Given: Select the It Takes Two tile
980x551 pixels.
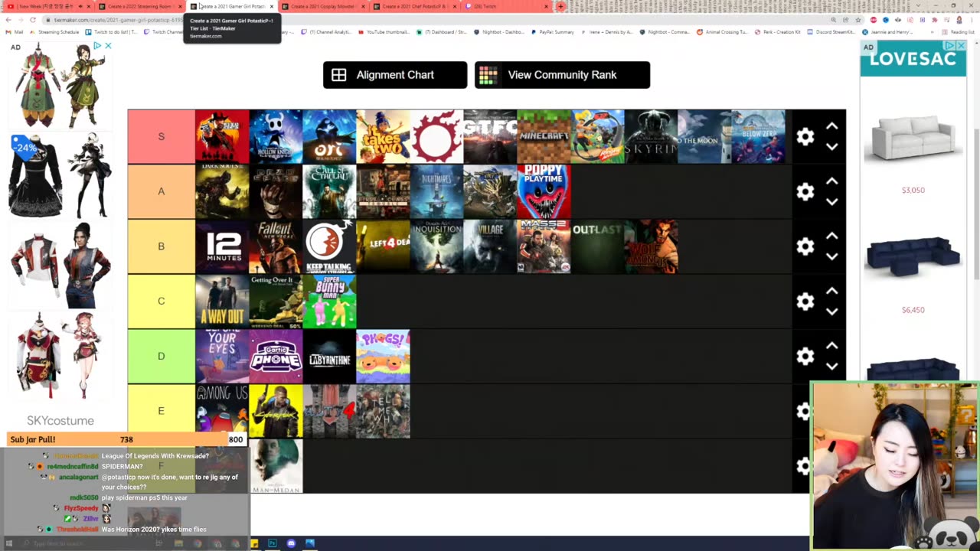Looking at the screenshot, I should [383, 136].
